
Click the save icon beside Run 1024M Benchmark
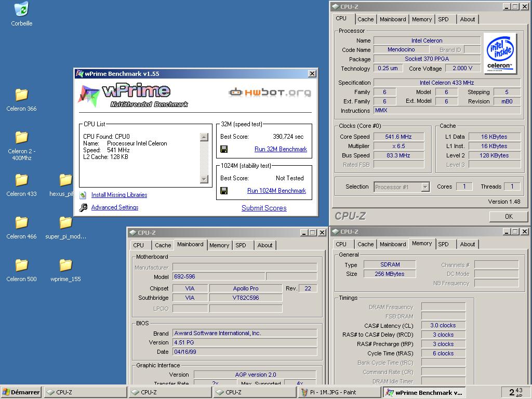224,191
